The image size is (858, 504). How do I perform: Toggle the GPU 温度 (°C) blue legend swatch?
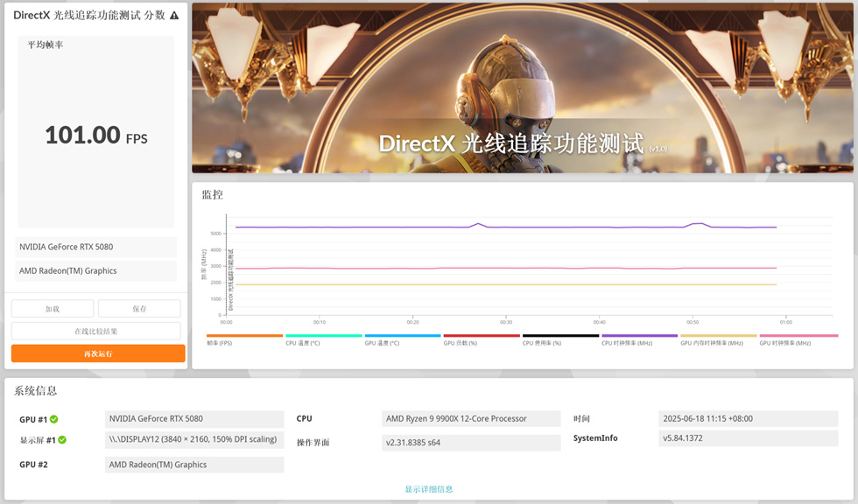pyautogui.click(x=403, y=336)
